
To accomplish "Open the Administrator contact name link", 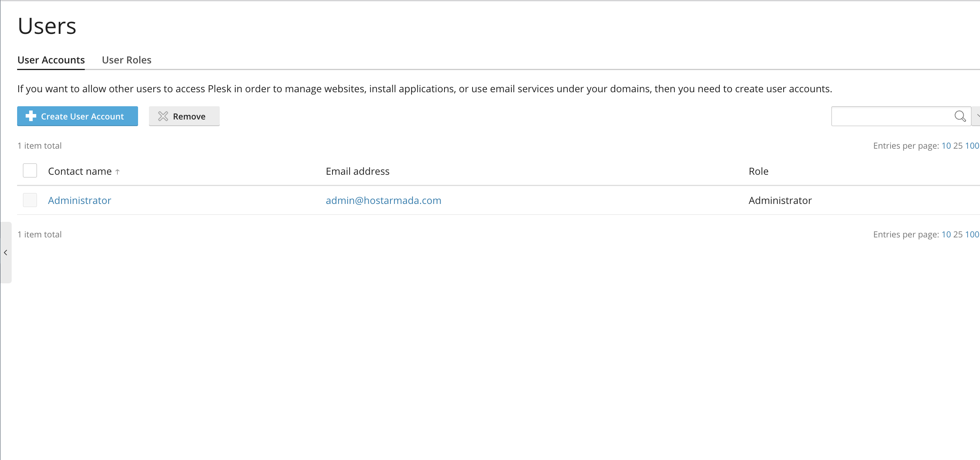I will pyautogui.click(x=79, y=200).
